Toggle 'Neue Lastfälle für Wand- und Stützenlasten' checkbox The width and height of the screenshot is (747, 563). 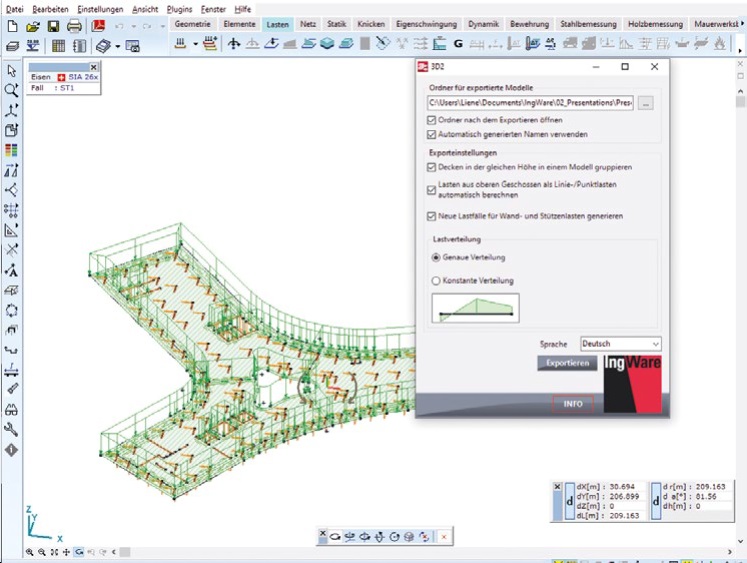click(432, 216)
